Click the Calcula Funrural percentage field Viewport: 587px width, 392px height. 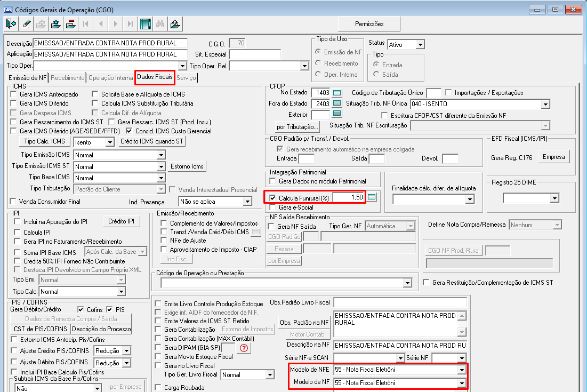point(349,197)
